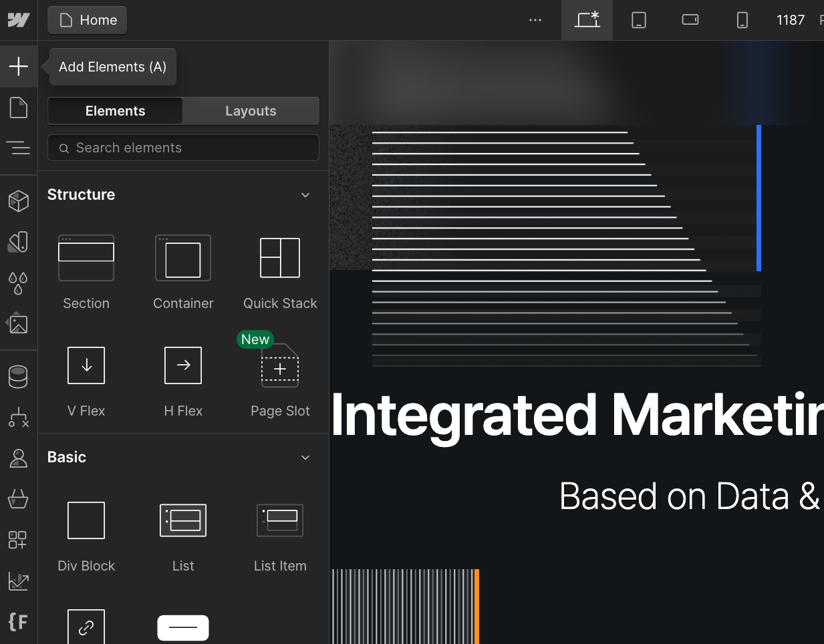Add a Div Block element
Viewport: 824px width, 644px height.
click(x=86, y=536)
